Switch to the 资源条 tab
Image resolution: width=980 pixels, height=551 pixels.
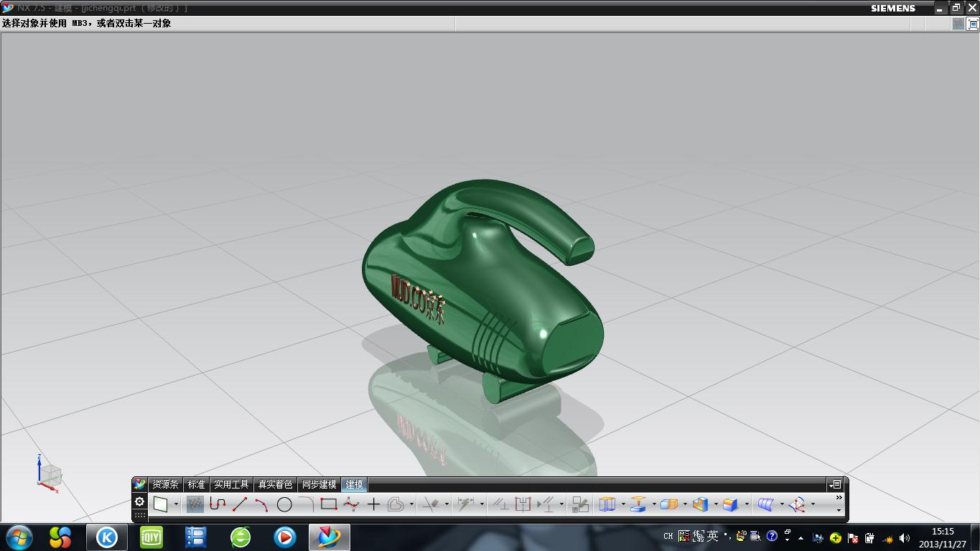(x=165, y=484)
